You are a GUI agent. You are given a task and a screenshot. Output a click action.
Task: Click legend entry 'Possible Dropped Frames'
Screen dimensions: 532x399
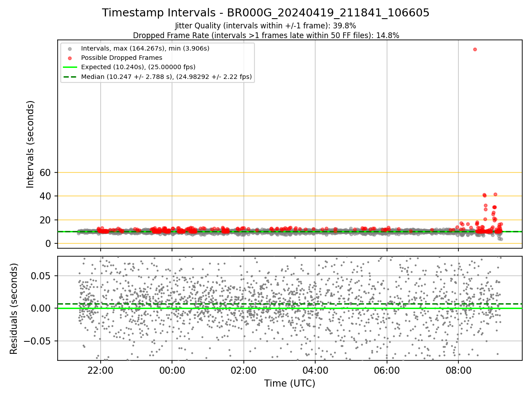click(x=121, y=58)
